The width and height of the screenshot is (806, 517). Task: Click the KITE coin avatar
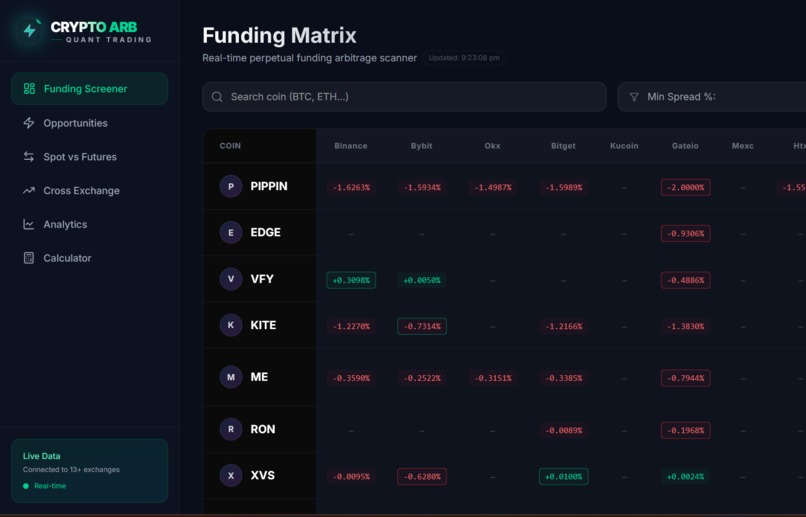pos(231,325)
